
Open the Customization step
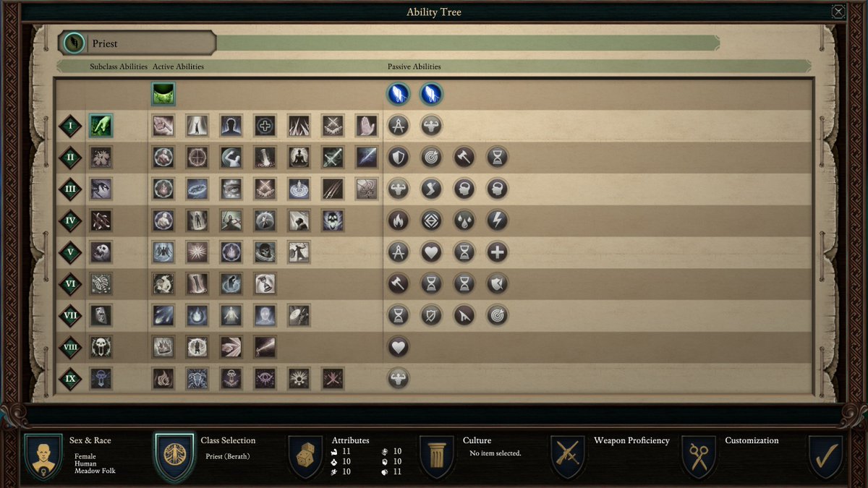698,456
